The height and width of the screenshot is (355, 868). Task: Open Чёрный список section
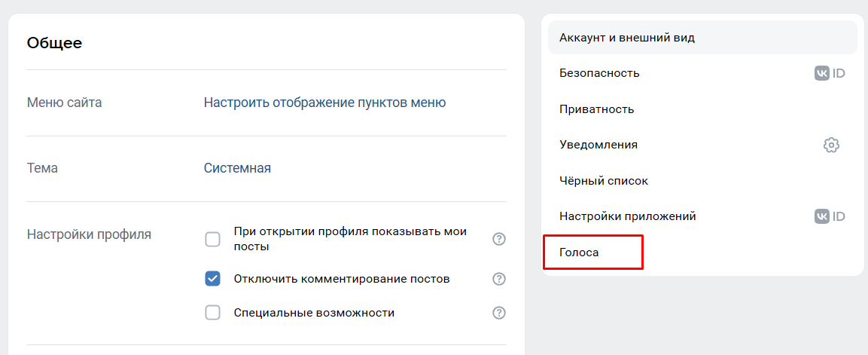point(604,181)
